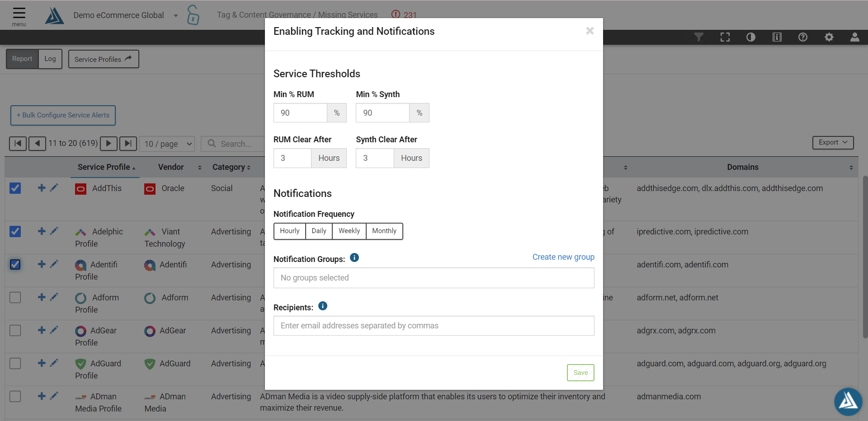
Task: Switch to the Log tab
Action: 50,59
